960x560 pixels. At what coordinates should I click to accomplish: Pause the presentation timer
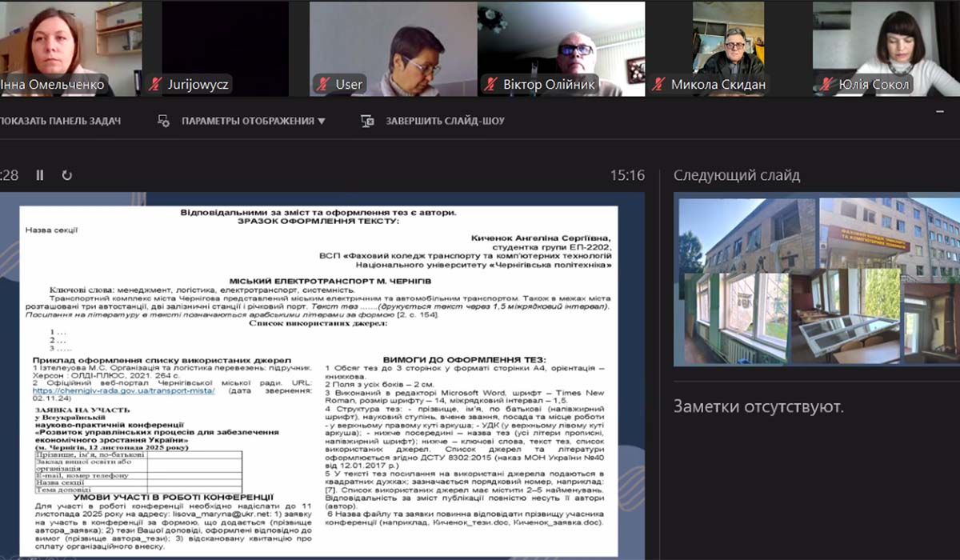pos(40,175)
